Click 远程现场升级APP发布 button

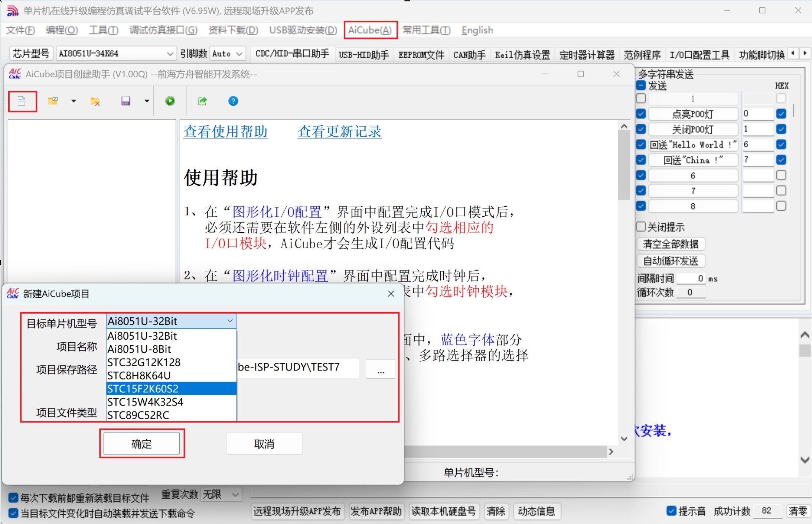(297, 511)
